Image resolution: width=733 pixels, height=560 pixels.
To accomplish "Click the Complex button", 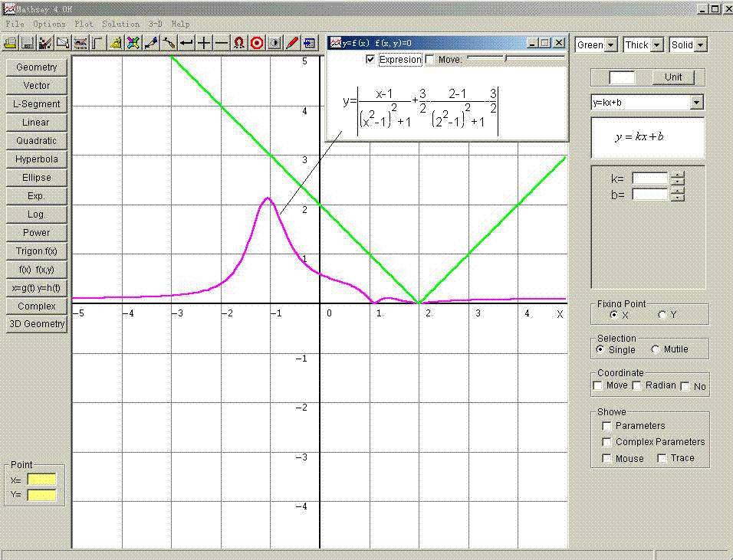I will [x=37, y=306].
